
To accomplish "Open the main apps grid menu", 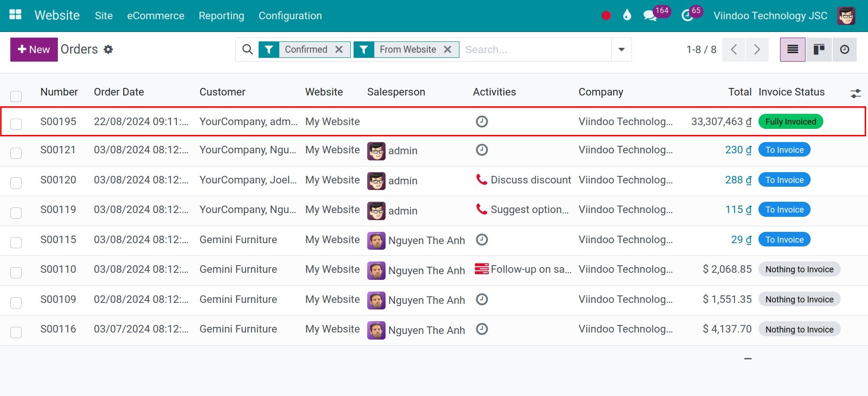I will pyautogui.click(x=16, y=15).
